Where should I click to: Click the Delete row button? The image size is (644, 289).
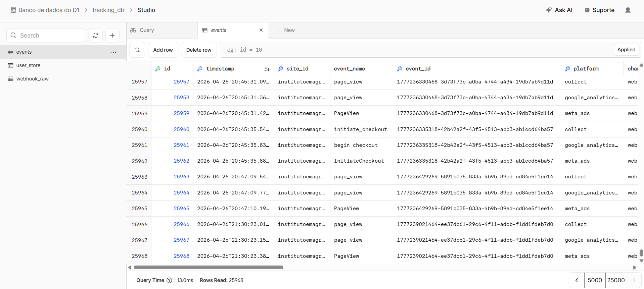point(199,50)
